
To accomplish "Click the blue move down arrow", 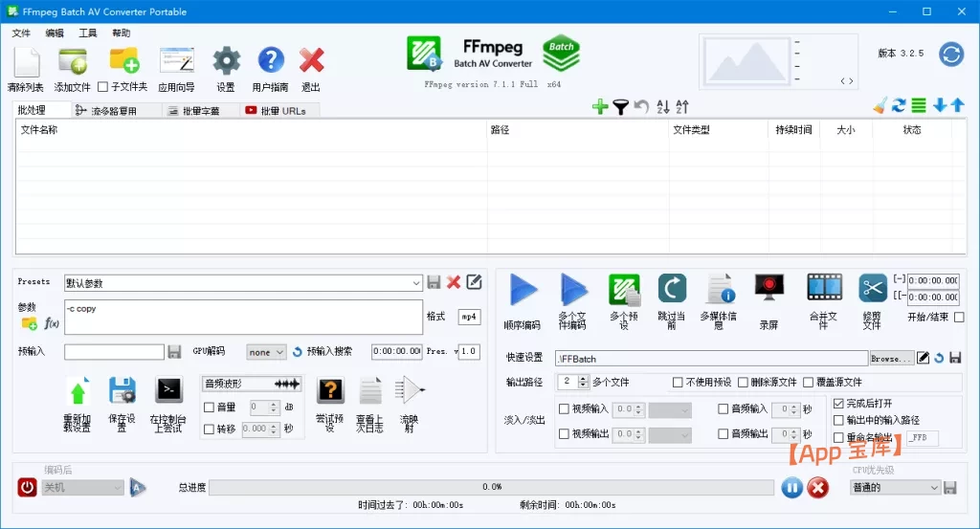I will click(940, 105).
